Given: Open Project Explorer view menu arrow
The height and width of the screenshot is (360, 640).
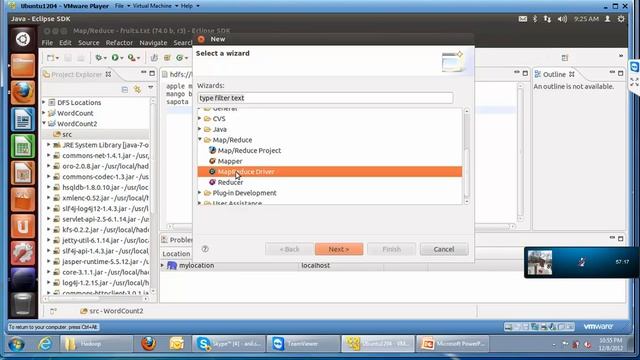Looking at the screenshot, I should [x=151, y=88].
